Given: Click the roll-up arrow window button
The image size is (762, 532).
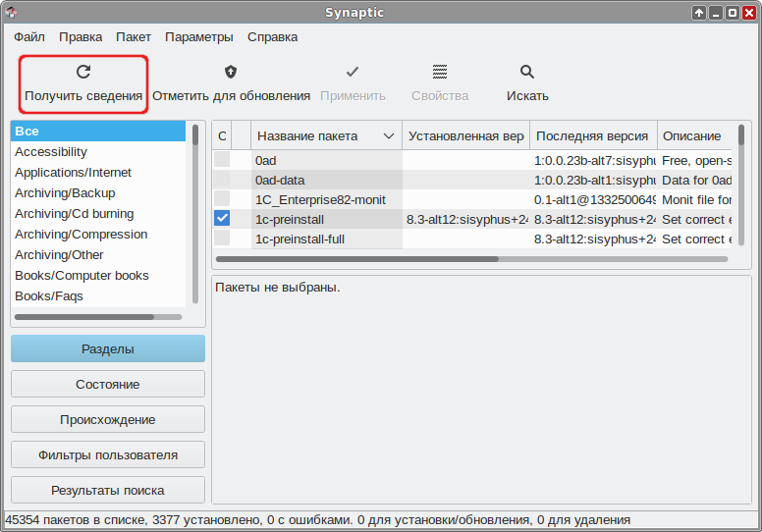Looking at the screenshot, I should [x=699, y=13].
